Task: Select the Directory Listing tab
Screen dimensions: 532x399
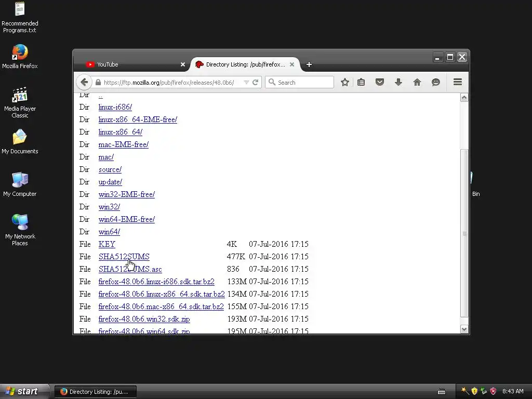Action: click(245, 64)
